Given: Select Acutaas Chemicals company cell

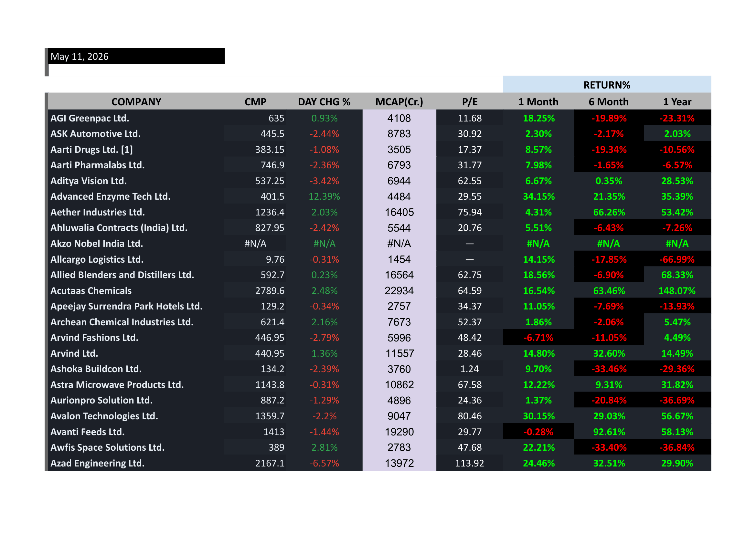Looking at the screenshot, I should (91, 290).
